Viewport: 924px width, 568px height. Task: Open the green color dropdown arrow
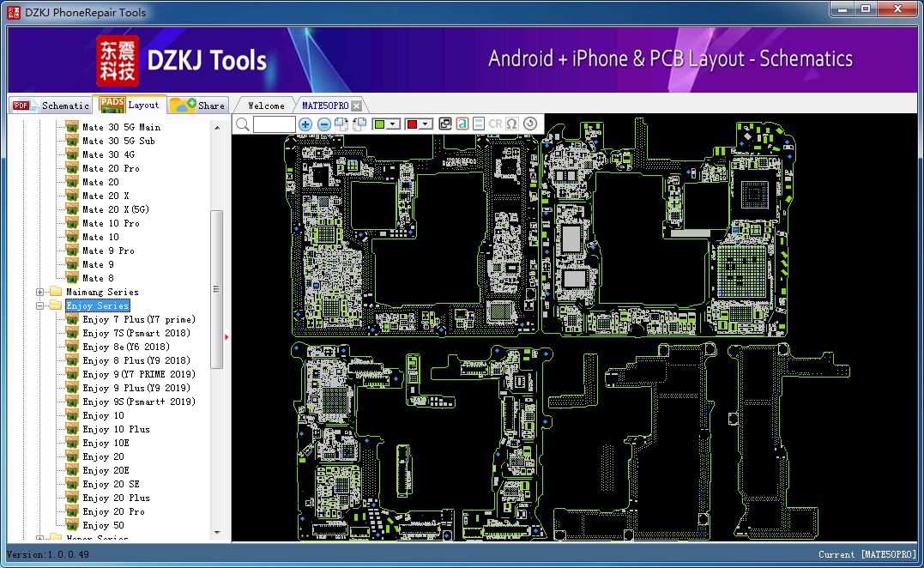(x=393, y=124)
